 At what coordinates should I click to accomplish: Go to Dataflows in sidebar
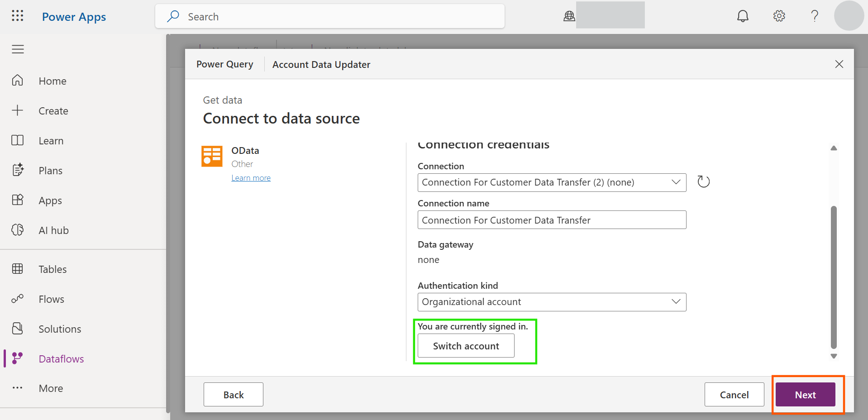tap(61, 359)
